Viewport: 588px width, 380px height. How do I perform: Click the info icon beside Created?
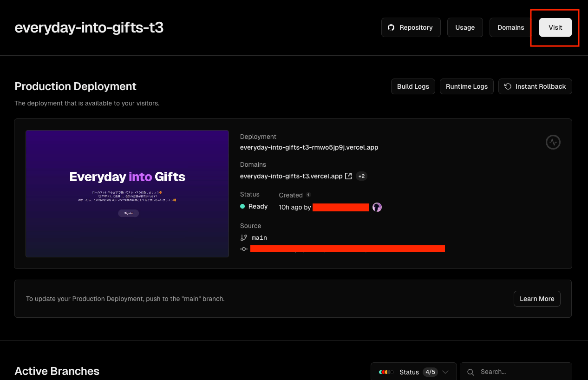308,195
